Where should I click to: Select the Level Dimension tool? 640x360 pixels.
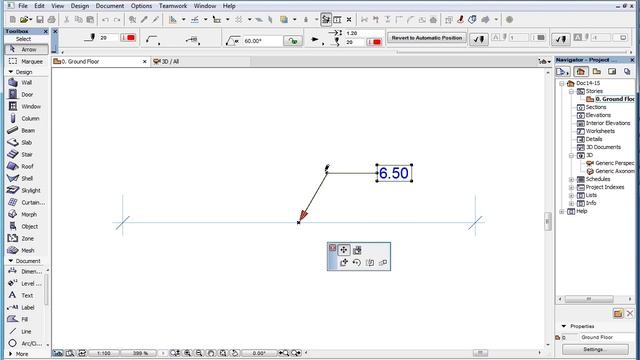click(x=25, y=283)
